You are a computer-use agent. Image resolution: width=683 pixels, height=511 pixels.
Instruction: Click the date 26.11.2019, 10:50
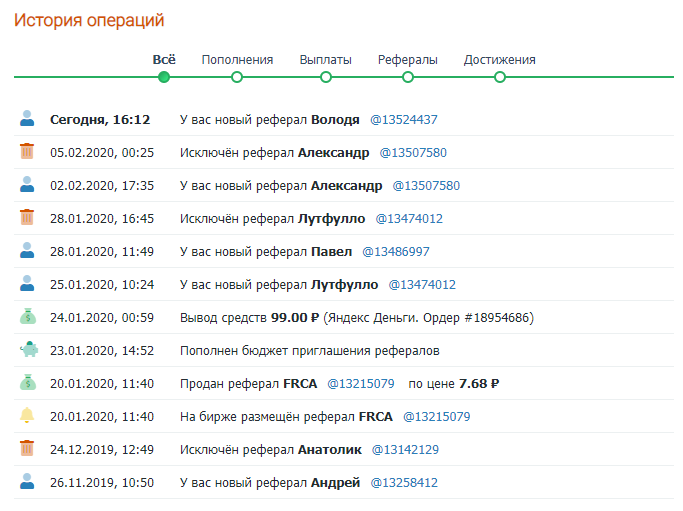click(x=102, y=483)
